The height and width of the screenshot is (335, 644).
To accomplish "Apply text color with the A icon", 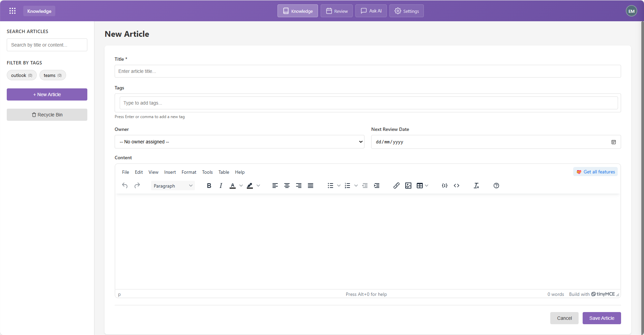I will 233,186.
